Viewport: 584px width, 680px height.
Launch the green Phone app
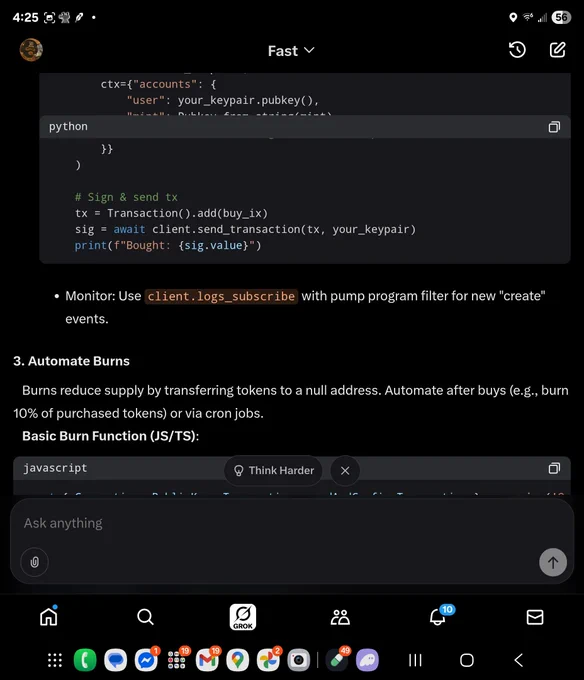tap(85, 660)
